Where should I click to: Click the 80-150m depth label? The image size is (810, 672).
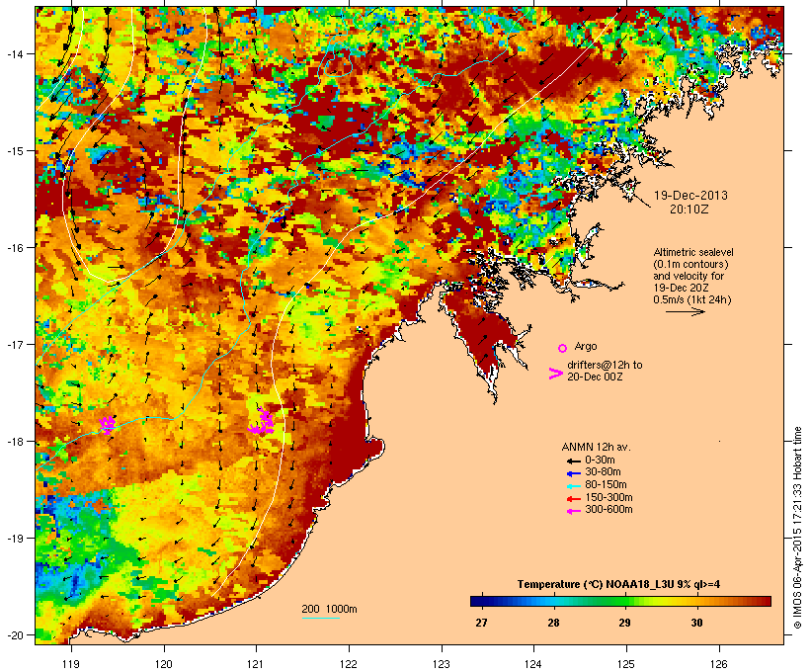coord(606,485)
